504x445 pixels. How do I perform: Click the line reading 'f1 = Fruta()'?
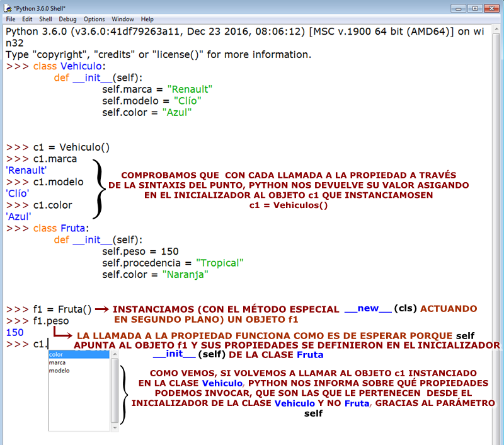63,309
